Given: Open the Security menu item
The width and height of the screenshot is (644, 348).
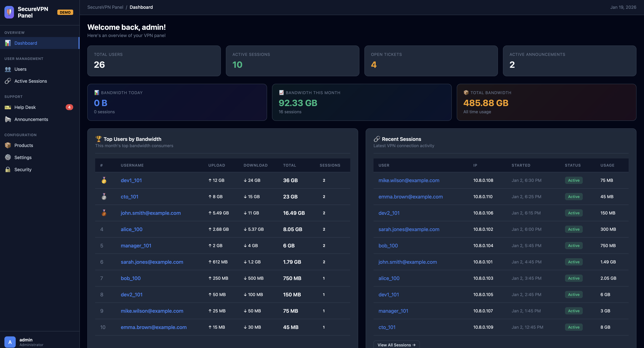Looking at the screenshot, I should tap(23, 169).
